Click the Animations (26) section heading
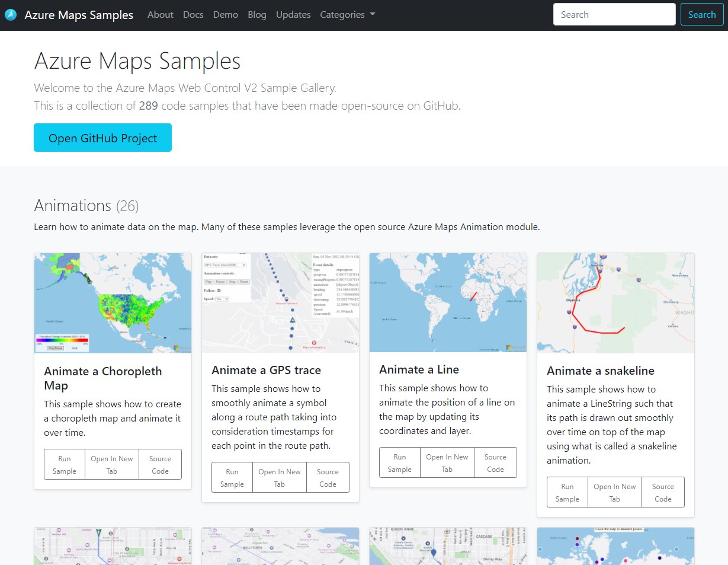The height and width of the screenshot is (565, 728). [x=86, y=206]
